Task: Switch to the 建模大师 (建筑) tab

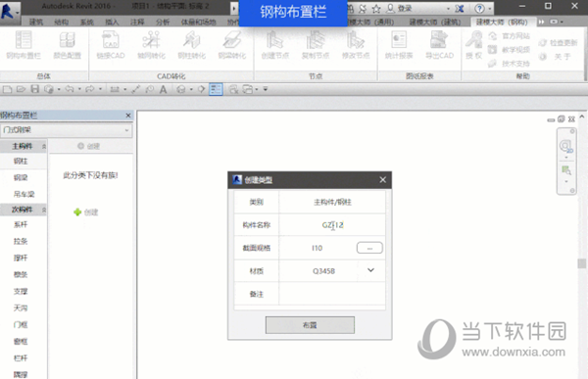Action: pos(434,23)
